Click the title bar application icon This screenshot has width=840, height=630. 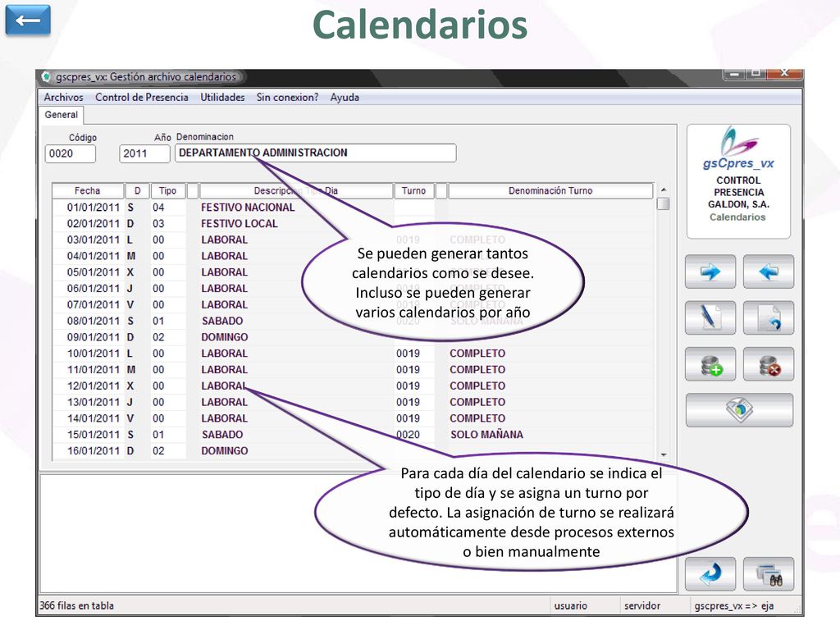pyautogui.click(x=47, y=76)
